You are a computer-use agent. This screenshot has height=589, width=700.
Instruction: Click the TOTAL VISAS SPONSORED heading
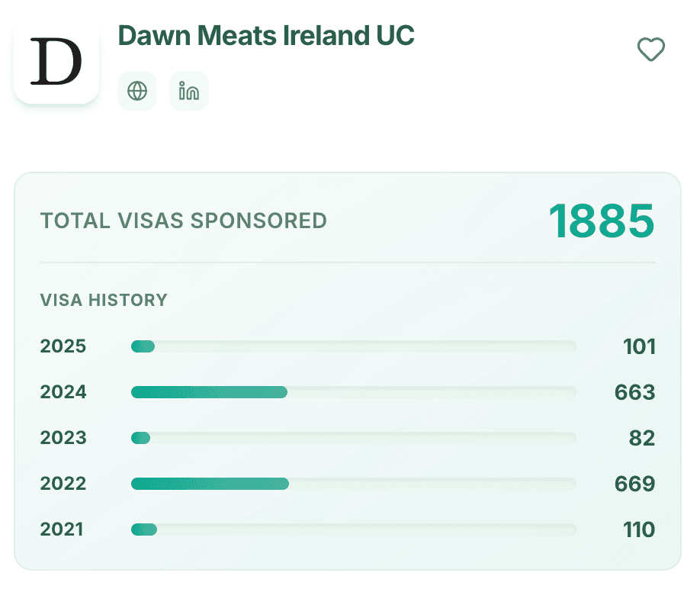point(183,221)
